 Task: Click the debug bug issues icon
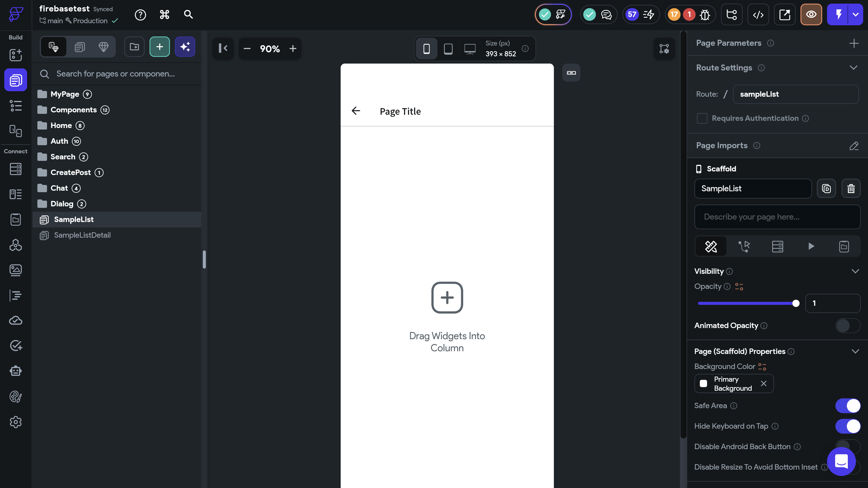(x=705, y=14)
